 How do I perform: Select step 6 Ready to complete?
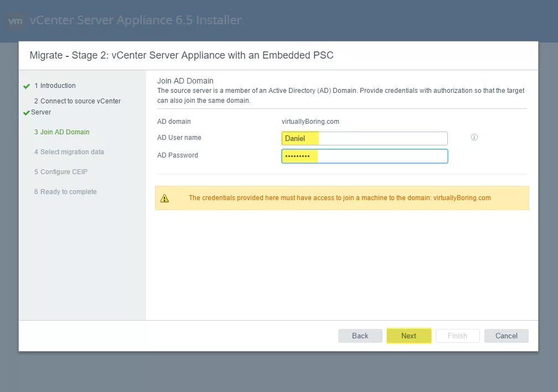point(65,192)
